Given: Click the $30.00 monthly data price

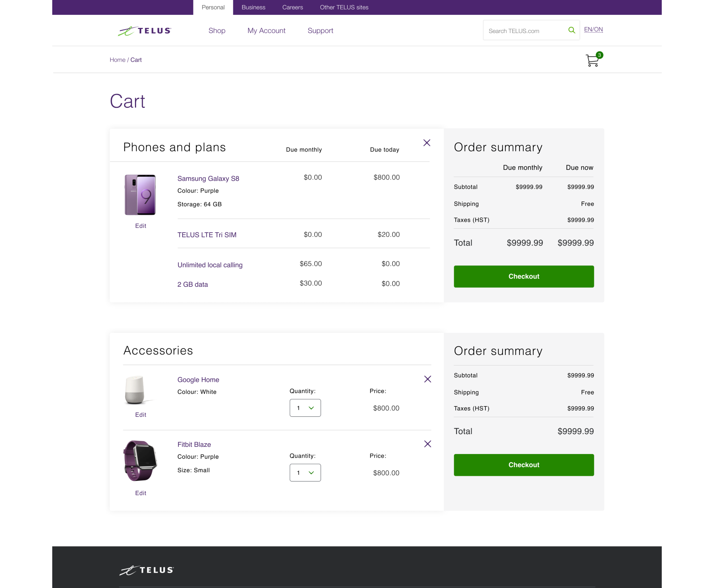Looking at the screenshot, I should 311,283.
